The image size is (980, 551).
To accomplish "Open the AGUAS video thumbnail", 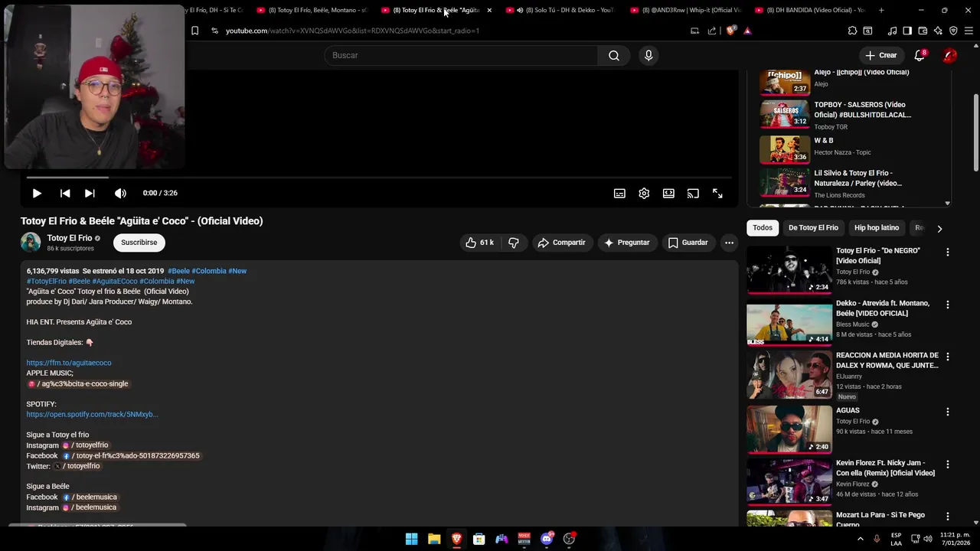I will (789, 429).
